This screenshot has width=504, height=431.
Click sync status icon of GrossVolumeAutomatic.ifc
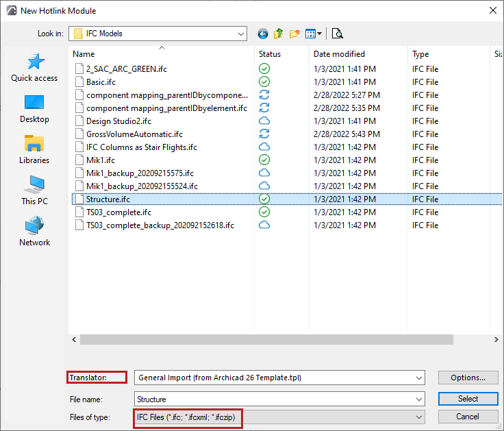[x=264, y=134]
